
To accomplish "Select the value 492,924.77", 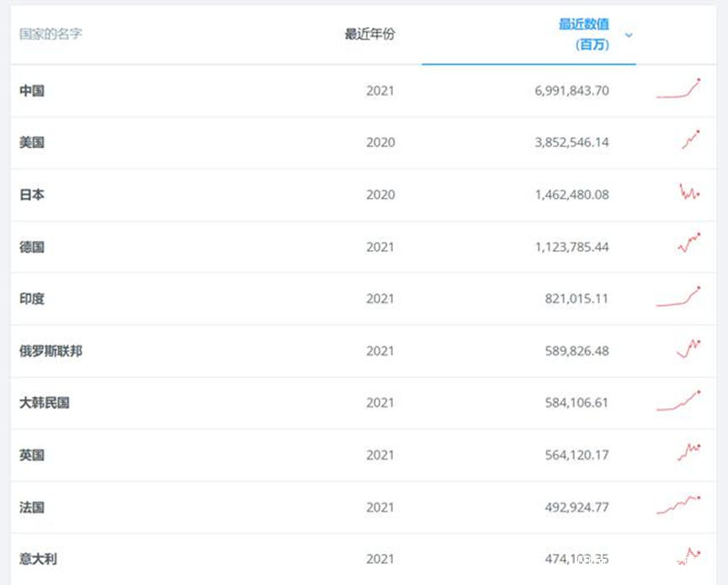I will pyautogui.click(x=577, y=508).
